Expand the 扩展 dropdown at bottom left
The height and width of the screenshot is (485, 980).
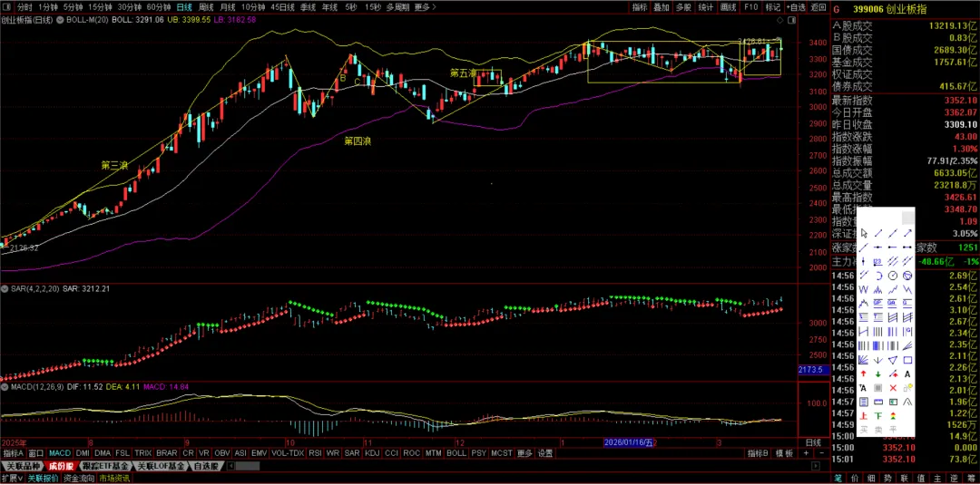point(12,479)
